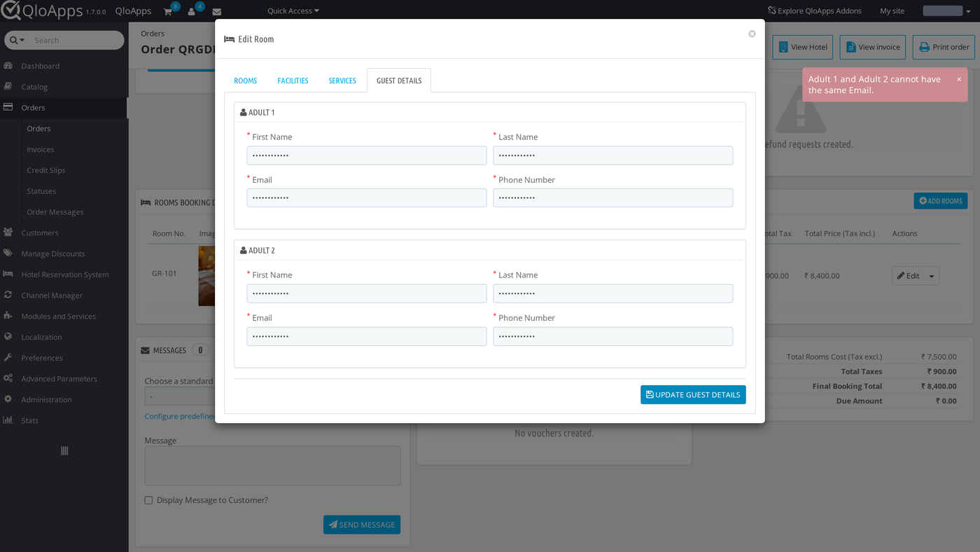Click the Administration gear icon
980x552 pixels.
[x=8, y=399]
